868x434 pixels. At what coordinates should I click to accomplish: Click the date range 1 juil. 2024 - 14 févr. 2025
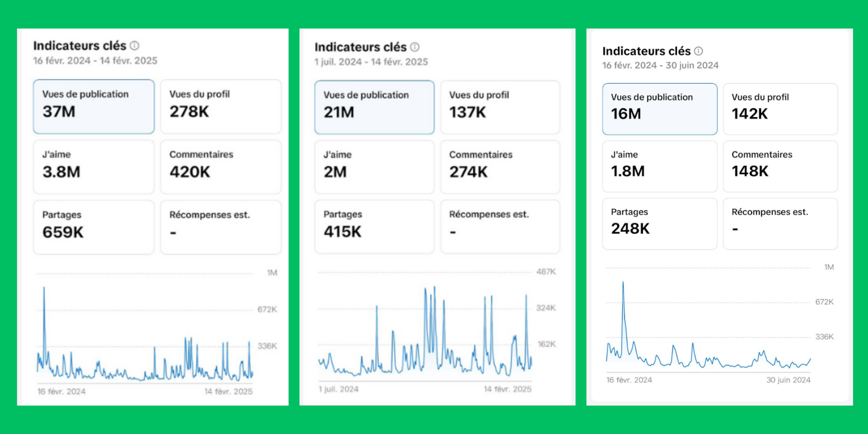pyautogui.click(x=371, y=62)
